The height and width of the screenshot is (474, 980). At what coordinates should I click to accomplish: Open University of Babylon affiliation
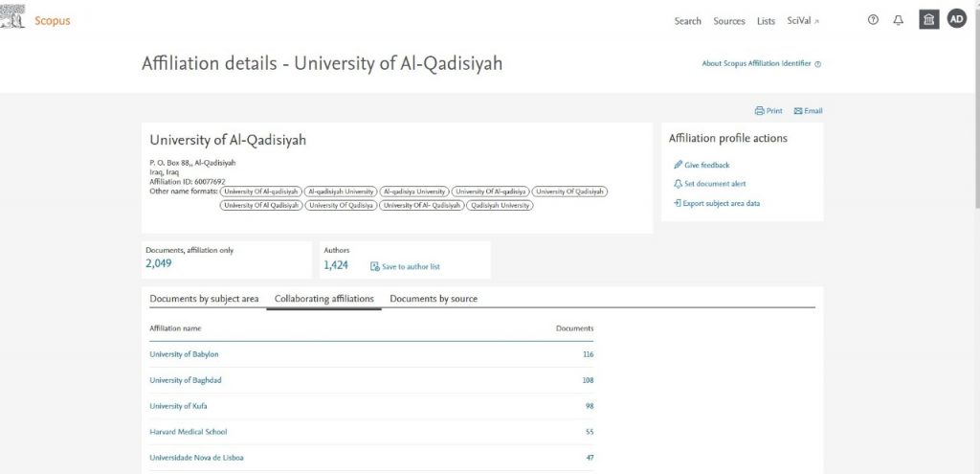pos(184,354)
